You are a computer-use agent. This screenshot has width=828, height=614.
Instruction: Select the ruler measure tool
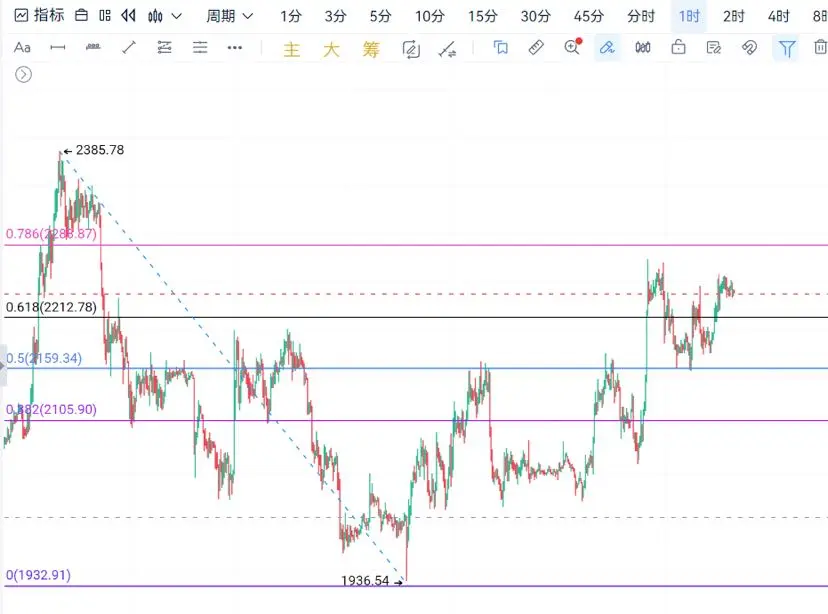(x=536, y=48)
